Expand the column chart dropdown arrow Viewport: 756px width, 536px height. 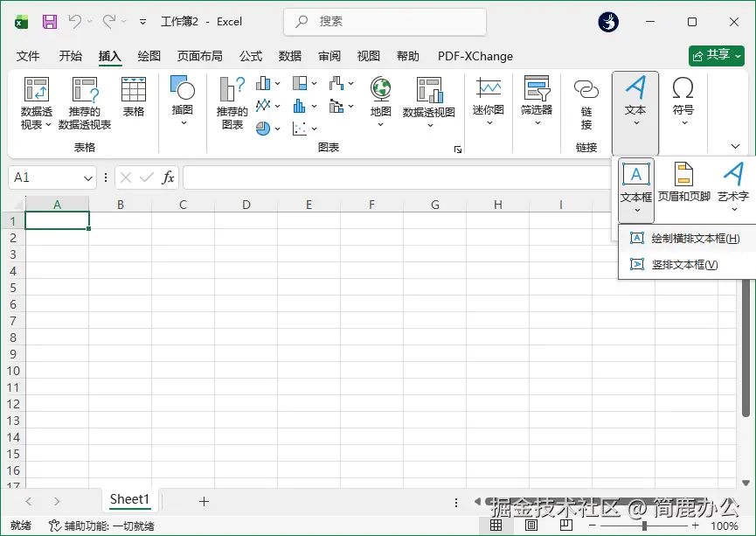click(x=278, y=83)
